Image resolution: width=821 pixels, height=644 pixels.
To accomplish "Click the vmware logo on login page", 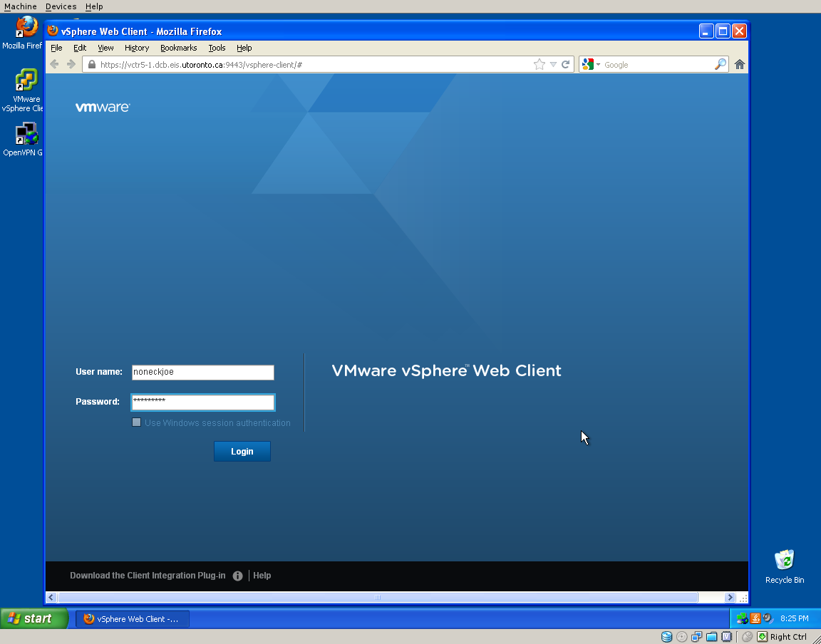I will [103, 107].
